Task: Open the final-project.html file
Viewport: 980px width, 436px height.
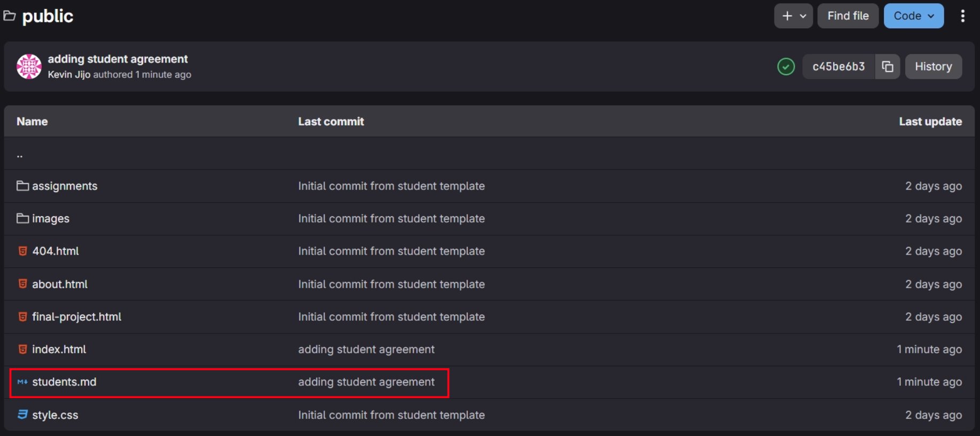Action: [x=77, y=316]
